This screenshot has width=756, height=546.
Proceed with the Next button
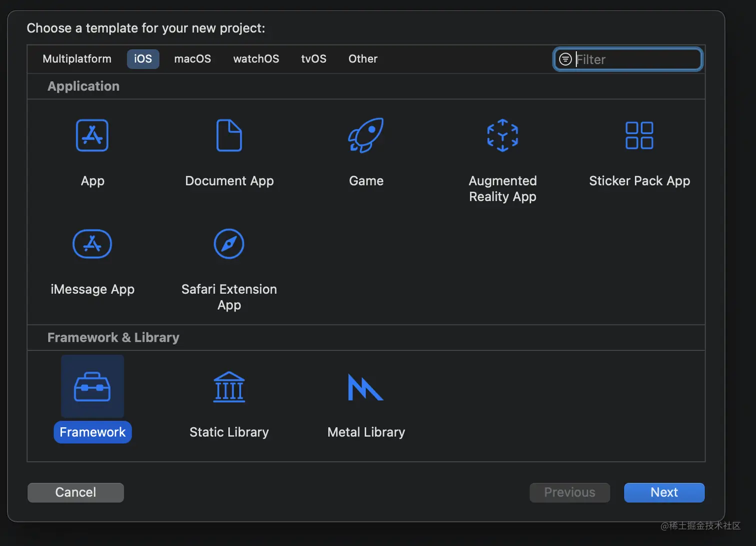pos(664,492)
